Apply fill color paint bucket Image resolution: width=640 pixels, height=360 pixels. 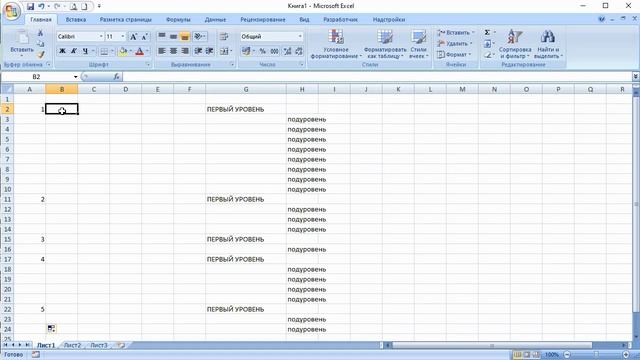(123, 51)
